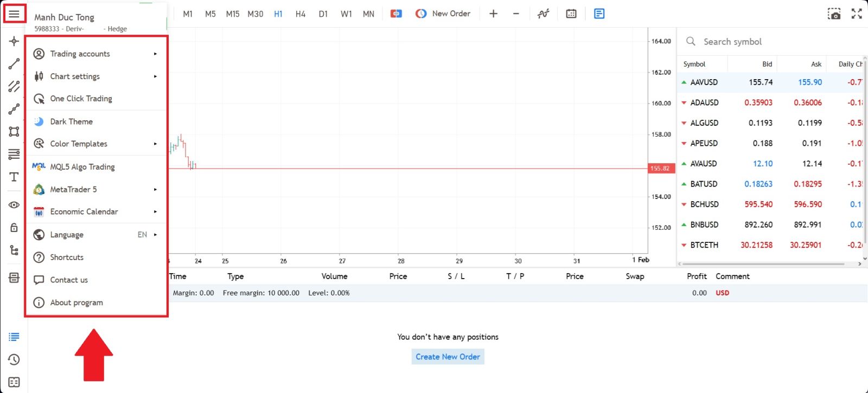Expand the Color Templates submenu
This screenshot has height=393, width=868.
point(95,144)
